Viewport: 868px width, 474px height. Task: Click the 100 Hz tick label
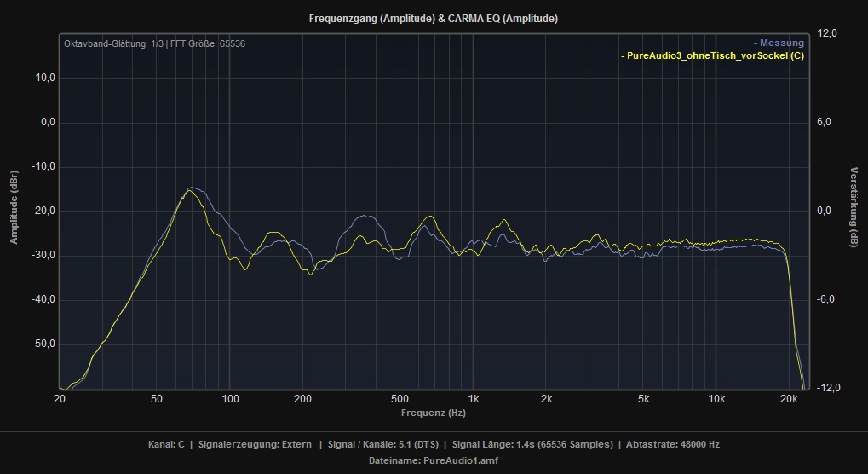coord(229,399)
